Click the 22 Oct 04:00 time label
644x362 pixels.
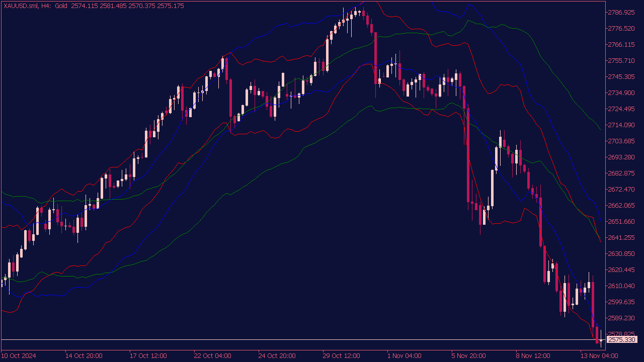pos(212,355)
